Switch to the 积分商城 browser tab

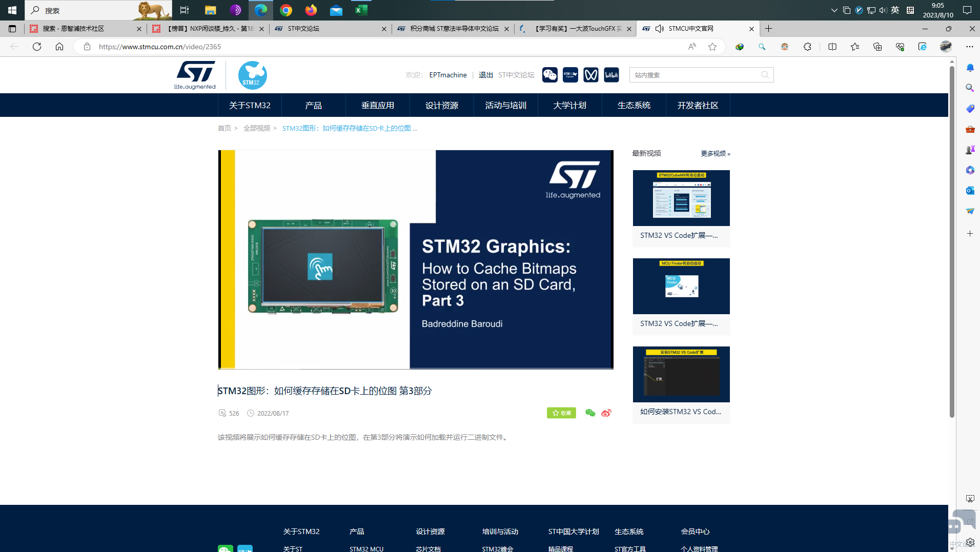coord(453,29)
